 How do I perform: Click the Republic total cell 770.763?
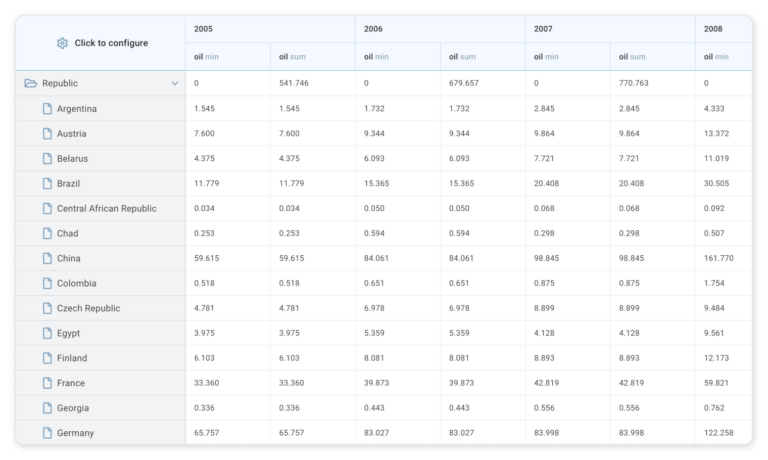click(653, 83)
